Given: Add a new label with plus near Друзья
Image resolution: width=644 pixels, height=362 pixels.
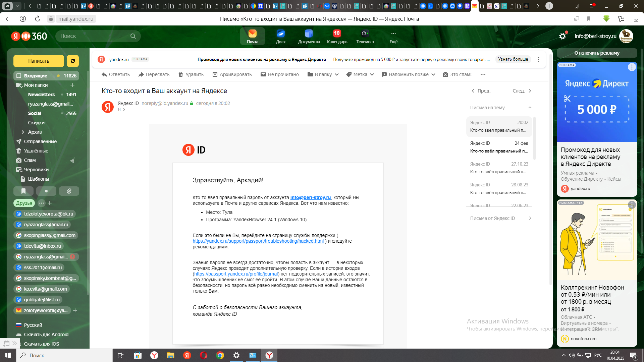Looking at the screenshot, I should coord(50,203).
